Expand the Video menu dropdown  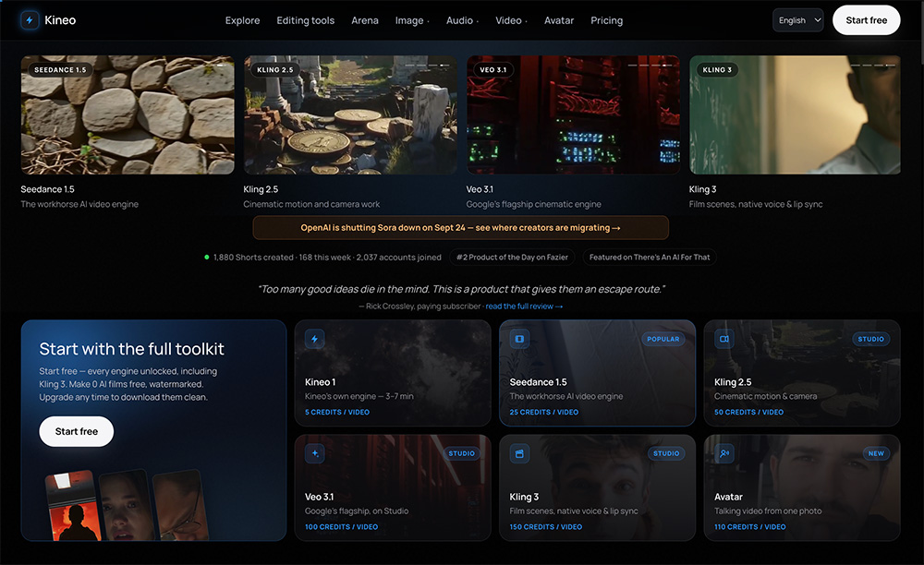coord(511,20)
